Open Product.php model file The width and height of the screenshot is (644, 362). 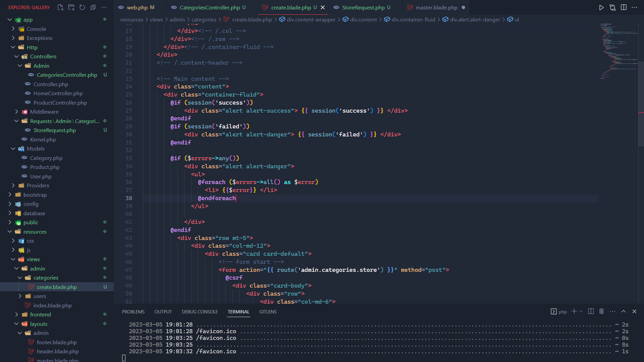tap(45, 167)
